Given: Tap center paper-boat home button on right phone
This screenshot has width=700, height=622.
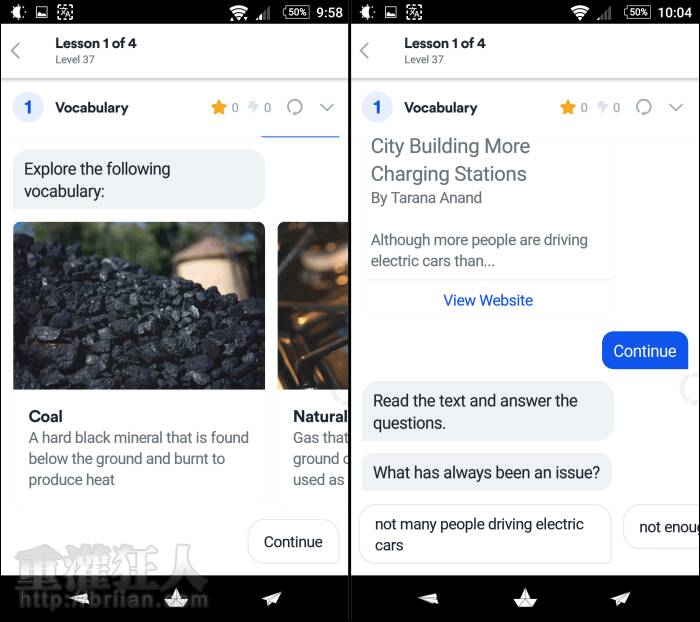Looking at the screenshot, I should [x=525, y=598].
